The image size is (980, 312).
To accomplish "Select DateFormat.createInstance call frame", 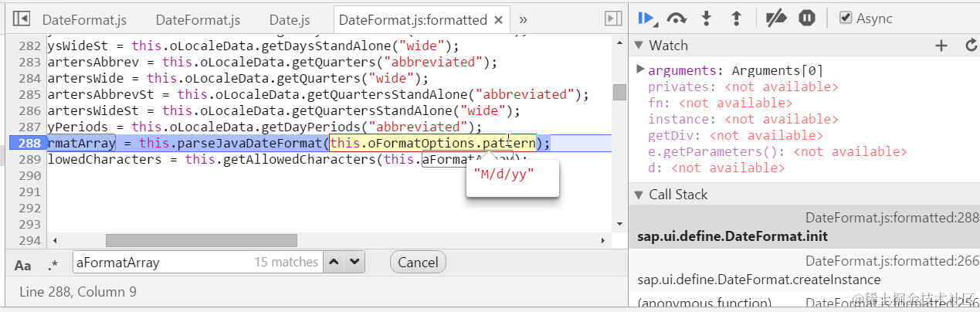I will point(804,270).
